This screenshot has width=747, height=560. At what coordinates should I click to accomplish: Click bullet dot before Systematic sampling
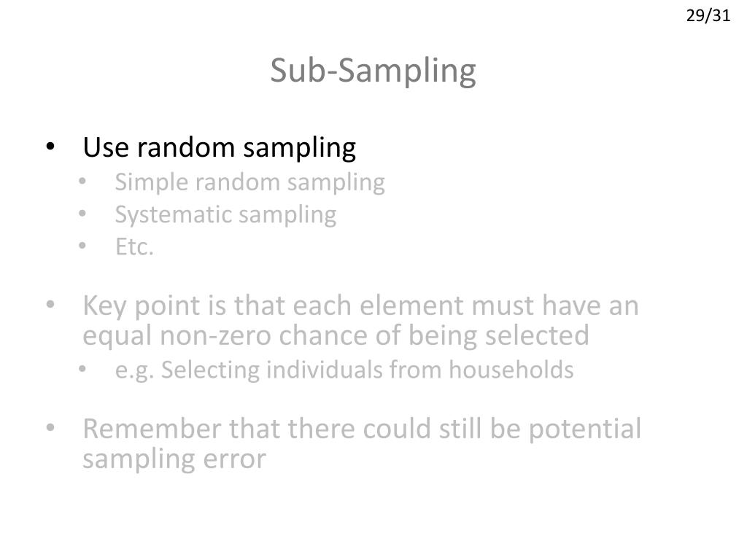[82, 214]
